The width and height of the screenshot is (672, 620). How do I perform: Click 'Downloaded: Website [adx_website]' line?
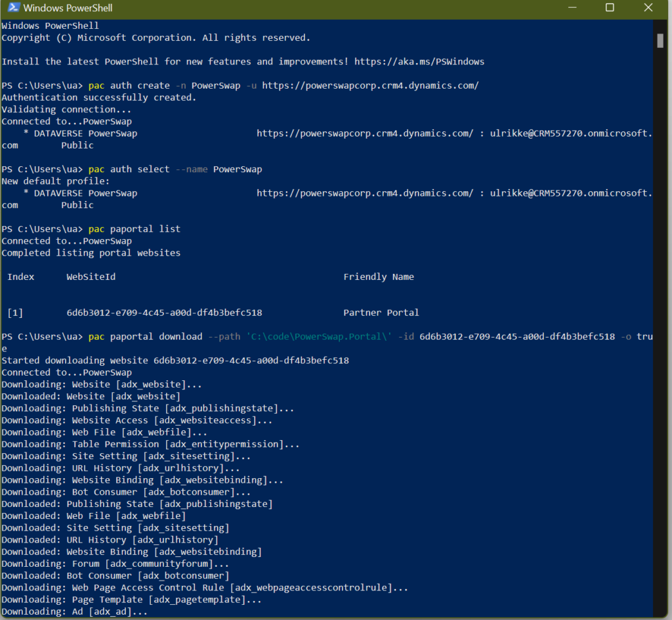[x=91, y=397]
